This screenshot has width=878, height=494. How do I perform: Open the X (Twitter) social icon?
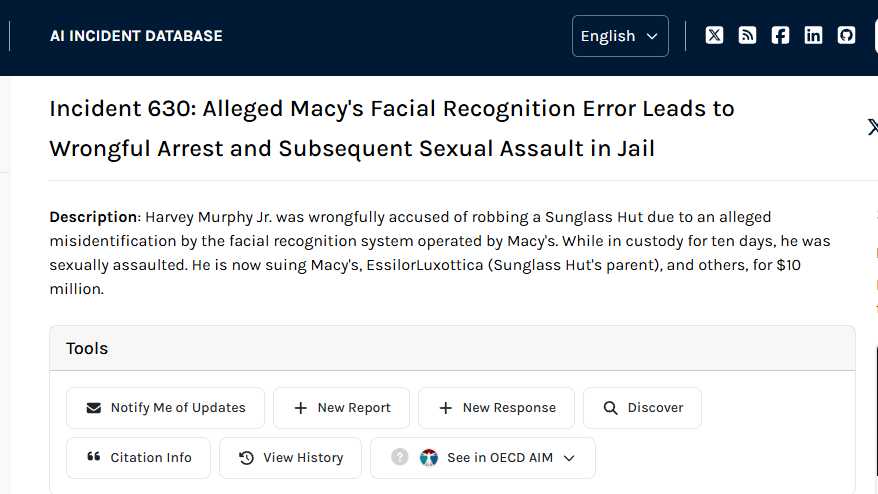point(714,36)
